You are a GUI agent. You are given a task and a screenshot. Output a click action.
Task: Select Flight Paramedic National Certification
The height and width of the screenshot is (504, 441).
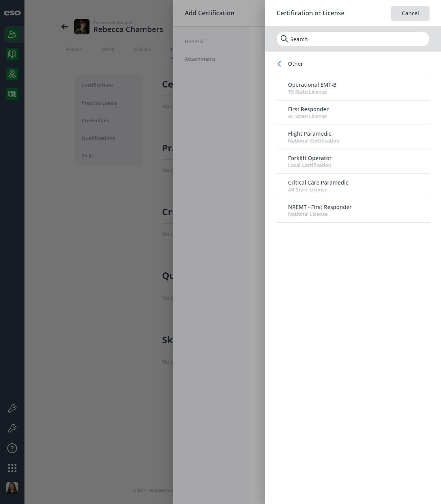click(353, 137)
